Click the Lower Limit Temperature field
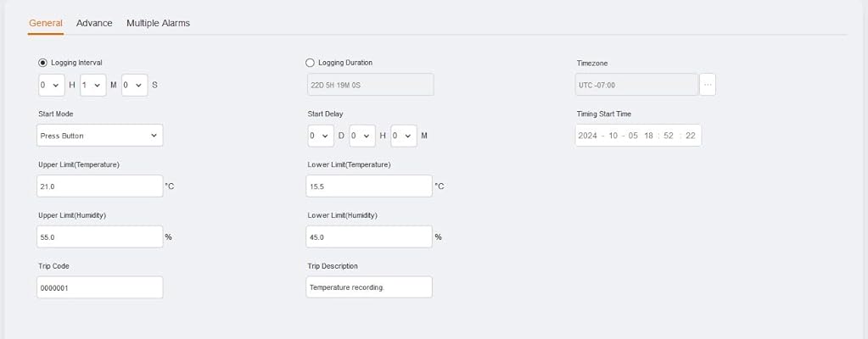 coord(369,186)
